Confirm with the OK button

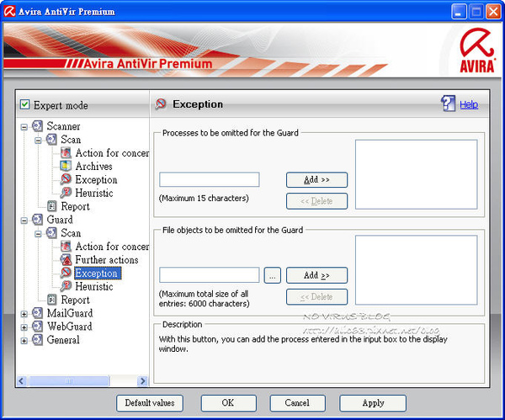click(228, 403)
